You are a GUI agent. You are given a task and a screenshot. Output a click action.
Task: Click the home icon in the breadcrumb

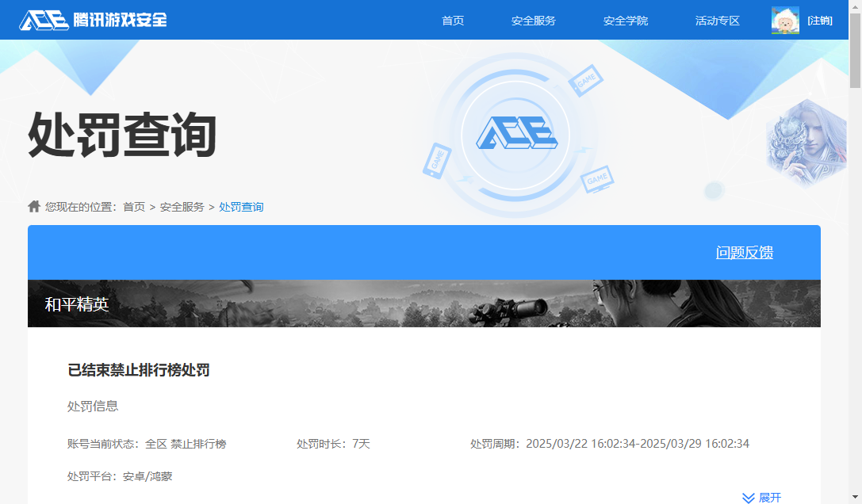pos(33,206)
